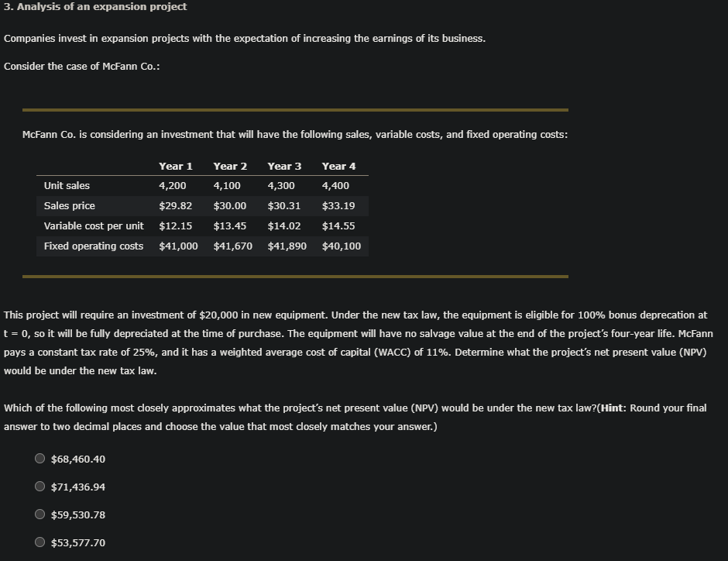Image resolution: width=728 pixels, height=561 pixels.
Task: Select the $68,460.40 answer option
Action: pos(39,458)
